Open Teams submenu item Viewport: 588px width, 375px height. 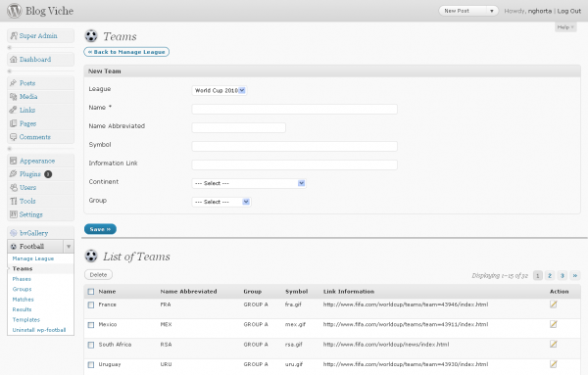(x=23, y=268)
